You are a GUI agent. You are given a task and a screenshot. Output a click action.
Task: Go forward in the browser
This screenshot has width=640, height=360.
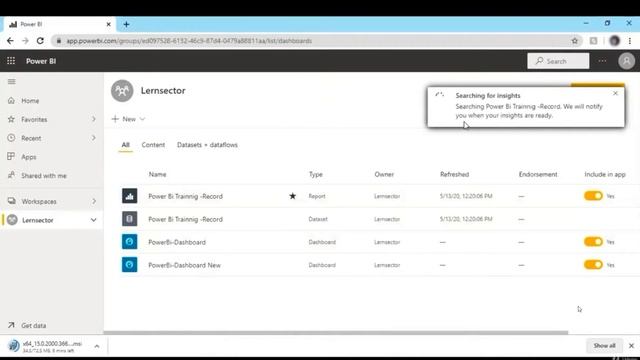(x=25, y=40)
